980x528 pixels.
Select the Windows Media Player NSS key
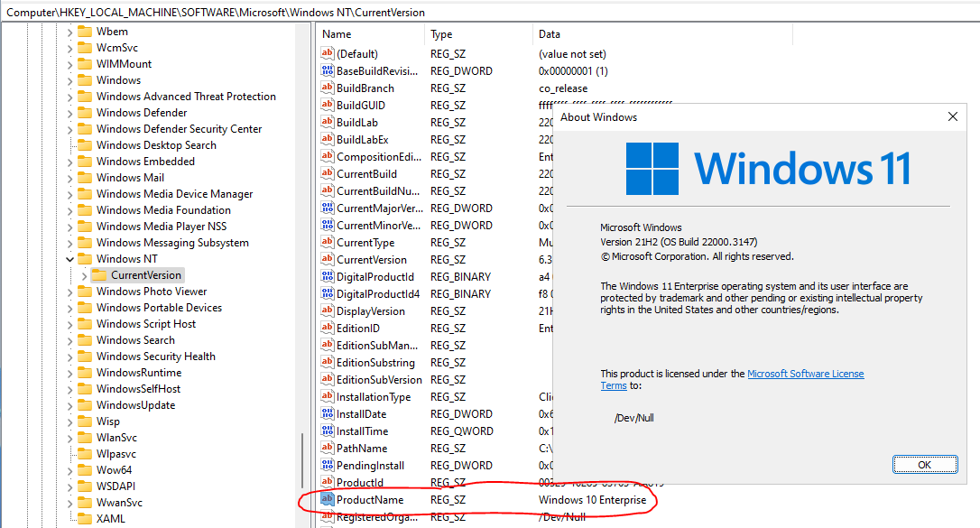pyautogui.click(x=162, y=227)
